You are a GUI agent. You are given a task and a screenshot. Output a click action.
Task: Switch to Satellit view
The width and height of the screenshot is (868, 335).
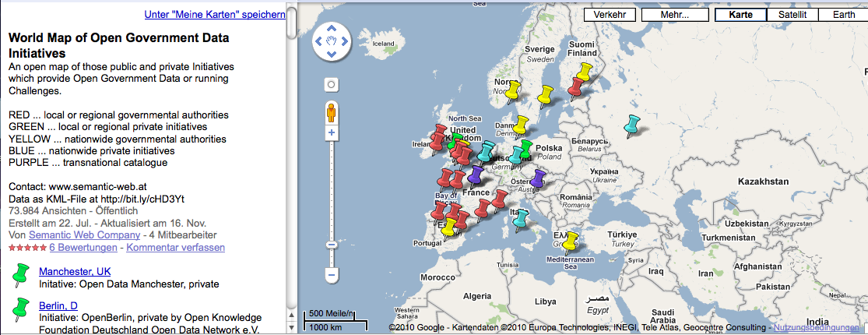pyautogui.click(x=792, y=15)
